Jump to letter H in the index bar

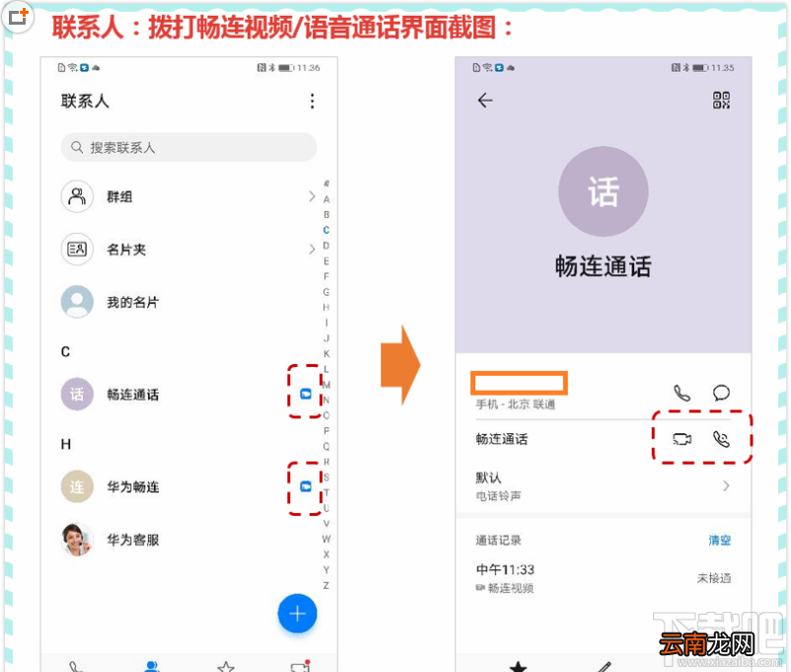tap(326, 308)
